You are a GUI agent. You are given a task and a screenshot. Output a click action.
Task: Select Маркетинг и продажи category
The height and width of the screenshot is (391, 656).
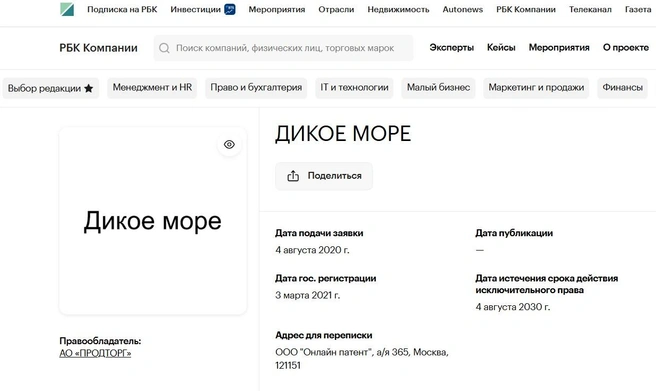click(x=536, y=88)
